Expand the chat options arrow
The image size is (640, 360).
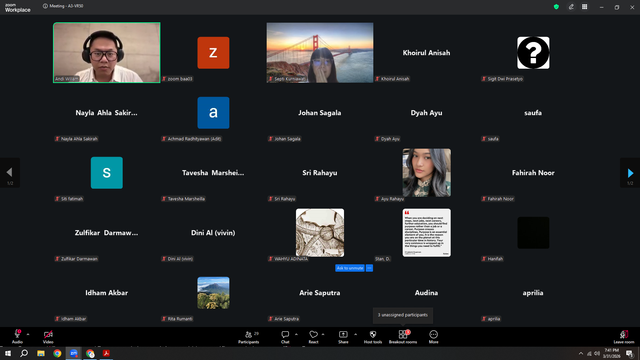pos(296,334)
